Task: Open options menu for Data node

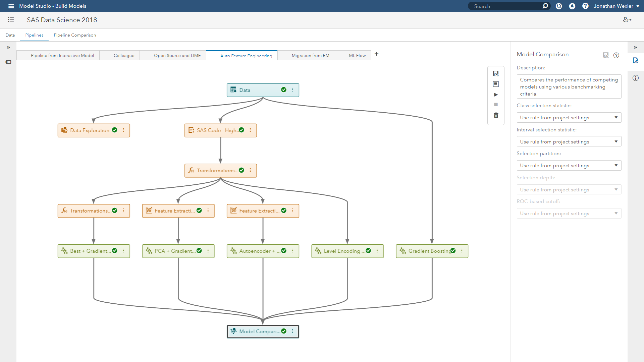Action: coord(292,90)
